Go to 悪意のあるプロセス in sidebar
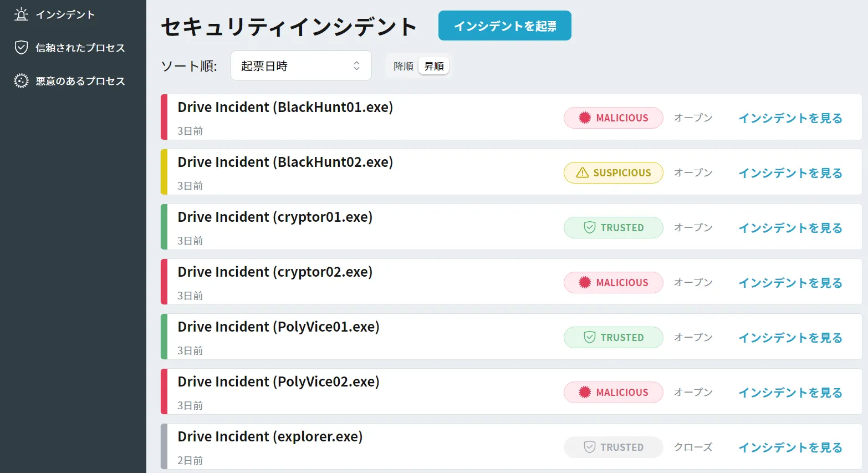 coord(80,81)
